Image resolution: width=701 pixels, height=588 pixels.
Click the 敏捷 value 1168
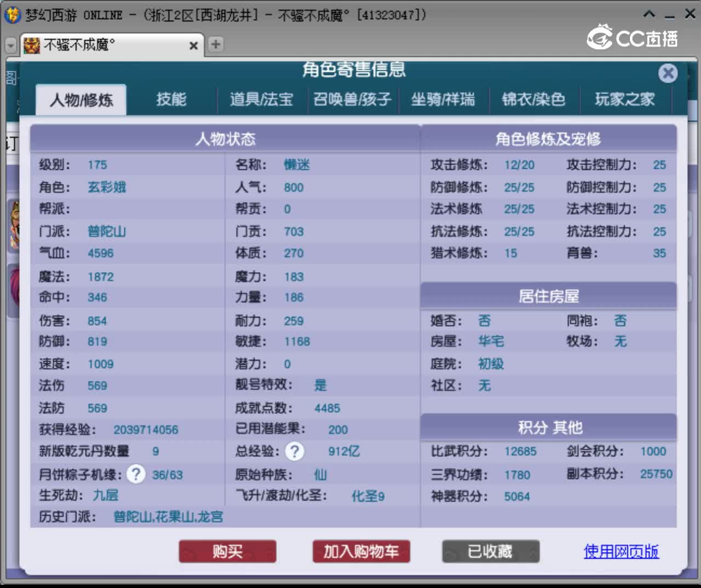pyautogui.click(x=297, y=342)
